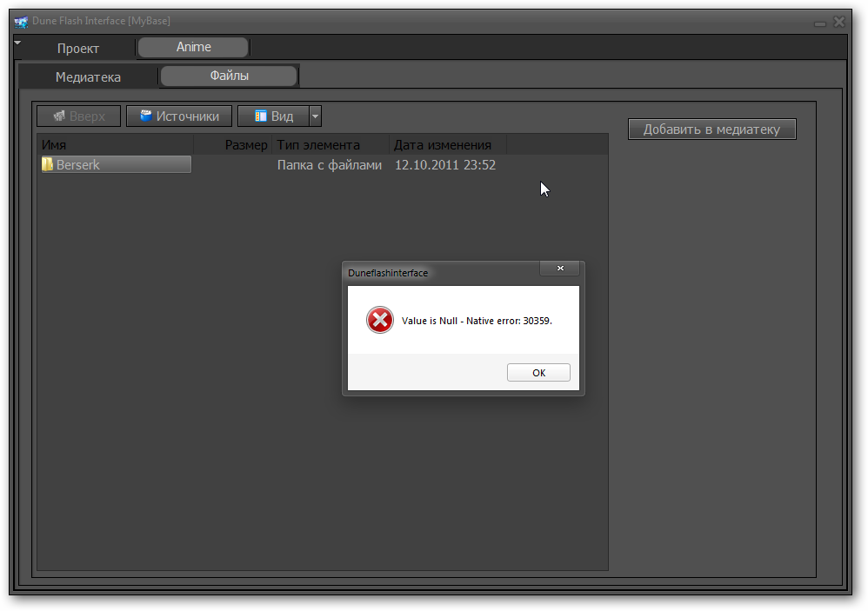The width and height of the screenshot is (868, 611).
Task: Close the Duneflashinterface error dialog
Action: click(x=559, y=269)
